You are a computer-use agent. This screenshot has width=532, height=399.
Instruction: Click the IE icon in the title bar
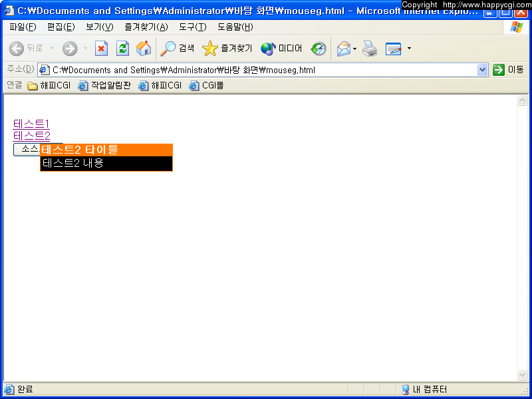[9, 11]
